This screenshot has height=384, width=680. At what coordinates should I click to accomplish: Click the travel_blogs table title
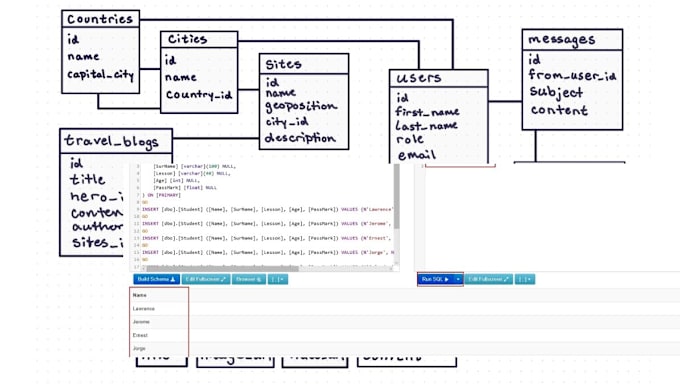(111, 141)
